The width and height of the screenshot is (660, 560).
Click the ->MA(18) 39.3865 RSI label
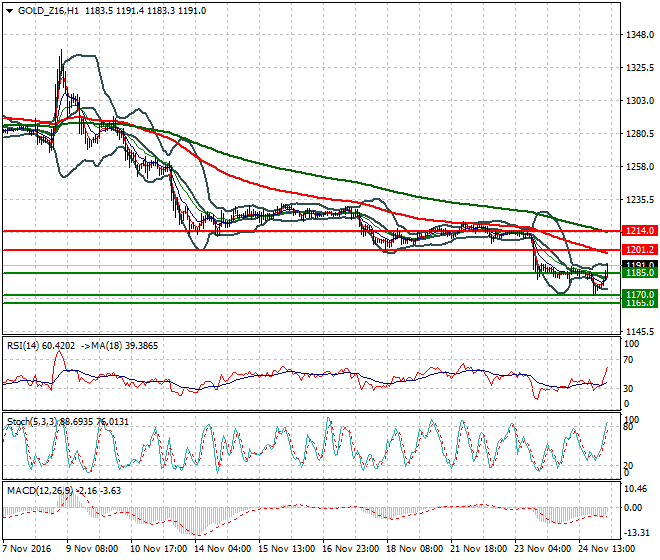119,346
